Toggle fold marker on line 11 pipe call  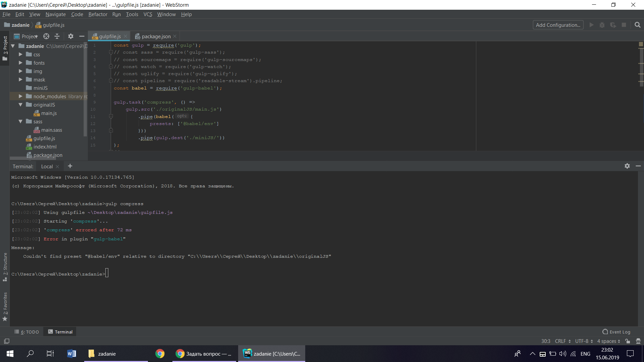coord(111,116)
